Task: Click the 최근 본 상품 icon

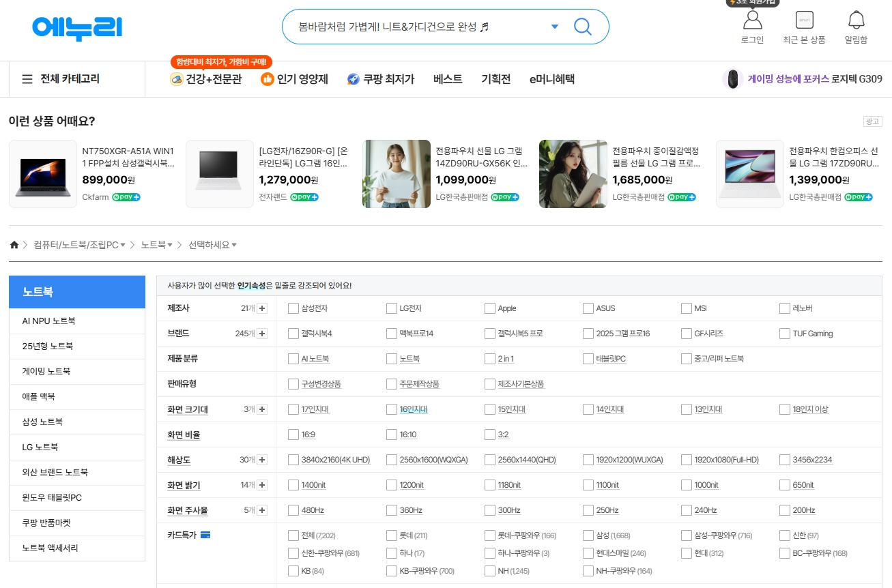Action: (805, 20)
